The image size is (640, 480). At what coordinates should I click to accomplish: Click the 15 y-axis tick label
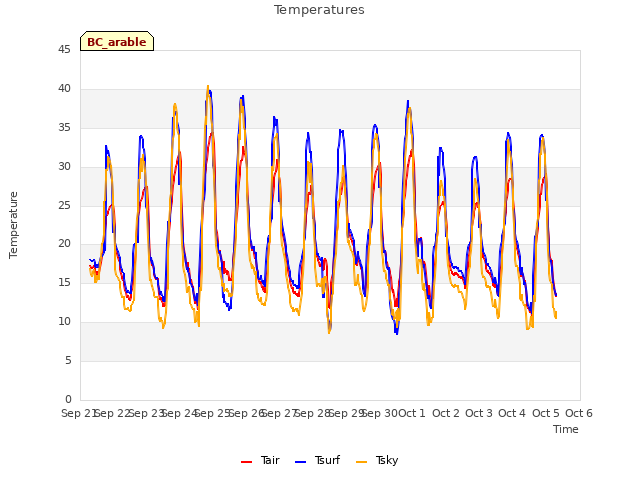[64, 282]
